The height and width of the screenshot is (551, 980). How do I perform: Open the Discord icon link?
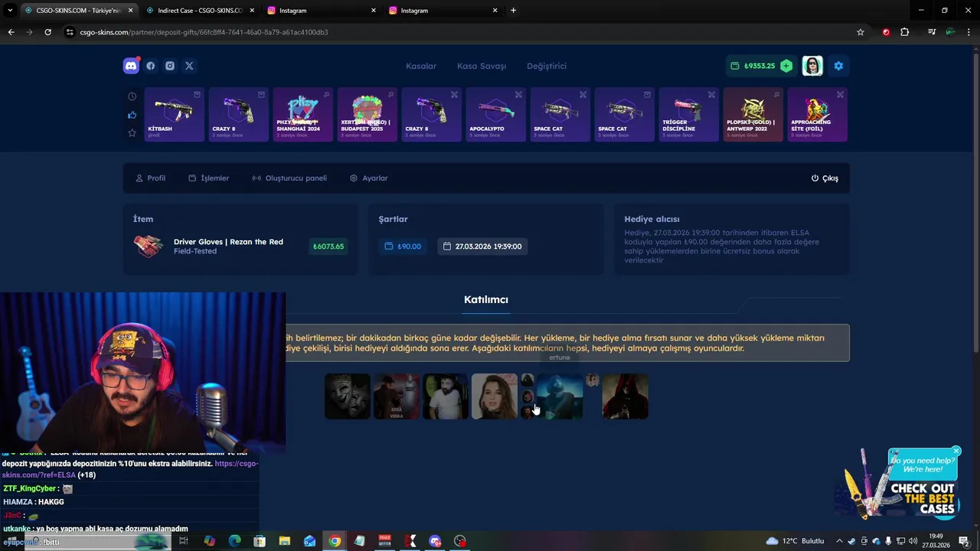click(x=131, y=66)
